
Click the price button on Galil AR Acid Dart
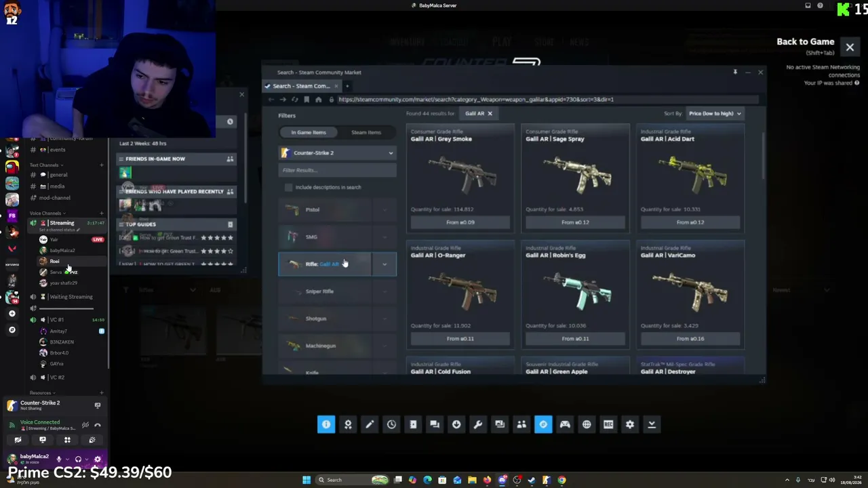[x=690, y=222]
